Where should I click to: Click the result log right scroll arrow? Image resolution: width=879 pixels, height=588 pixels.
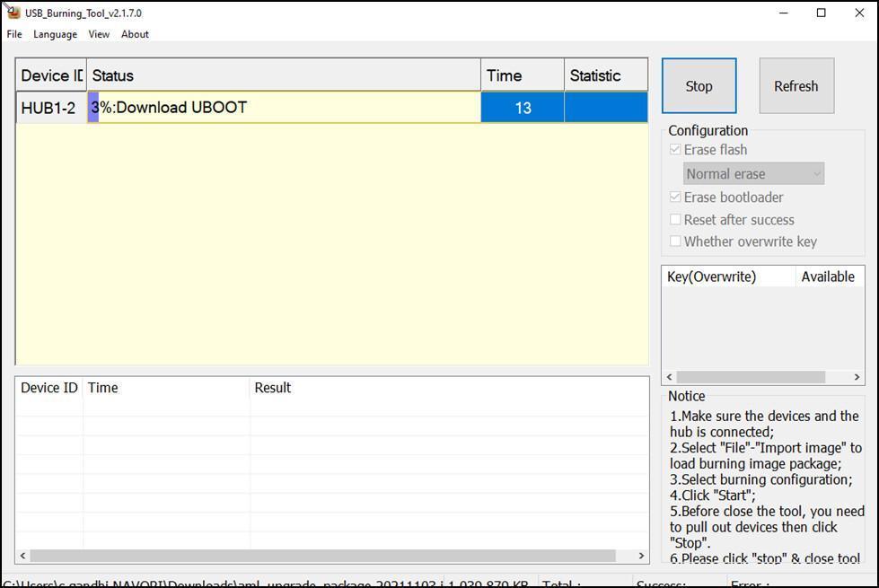pos(641,556)
